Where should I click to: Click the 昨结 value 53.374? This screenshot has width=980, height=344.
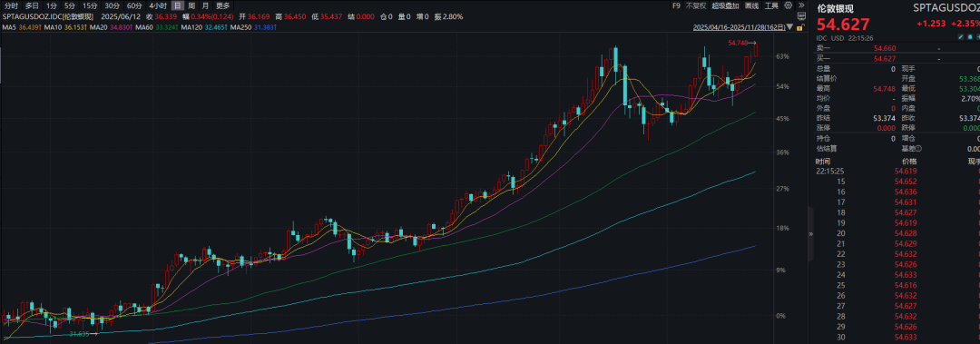885,118
